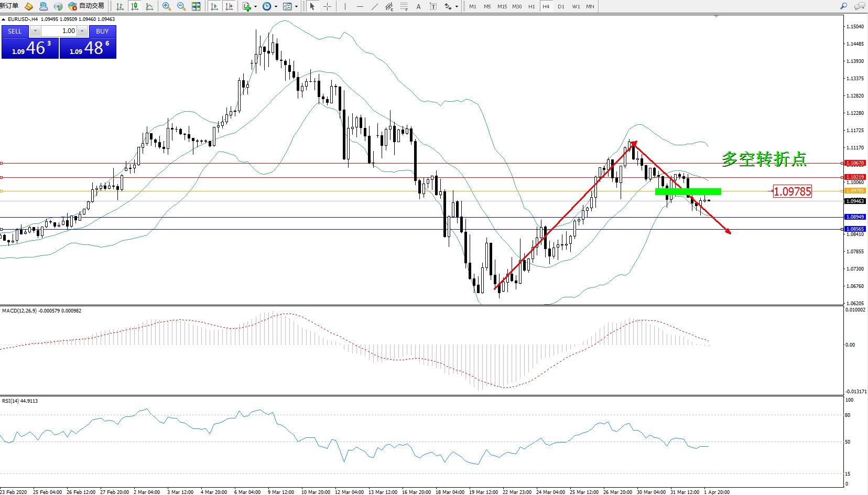
Task: Zoom out of the chart
Action: (181, 6)
